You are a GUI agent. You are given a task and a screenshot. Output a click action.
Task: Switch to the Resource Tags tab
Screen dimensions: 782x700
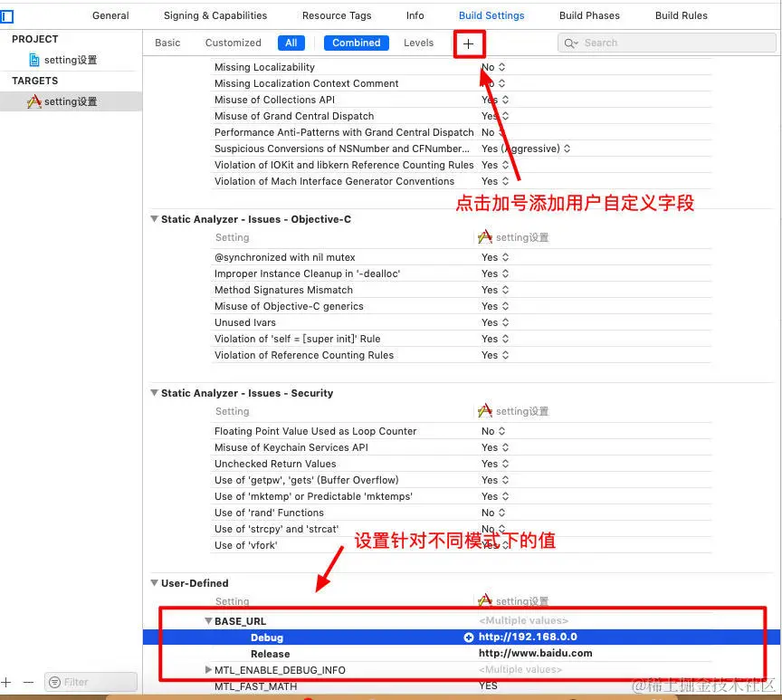(x=337, y=15)
